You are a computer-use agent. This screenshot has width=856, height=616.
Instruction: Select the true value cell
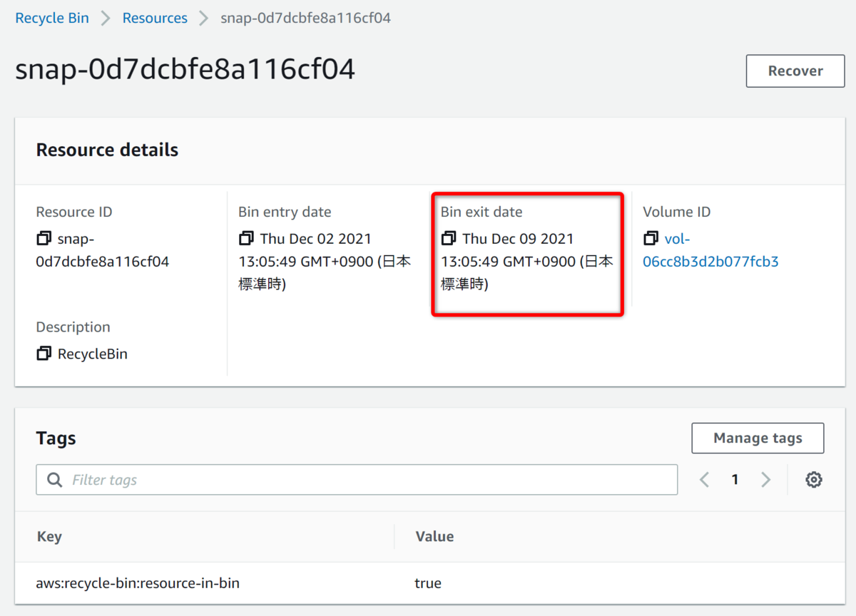coord(428,583)
